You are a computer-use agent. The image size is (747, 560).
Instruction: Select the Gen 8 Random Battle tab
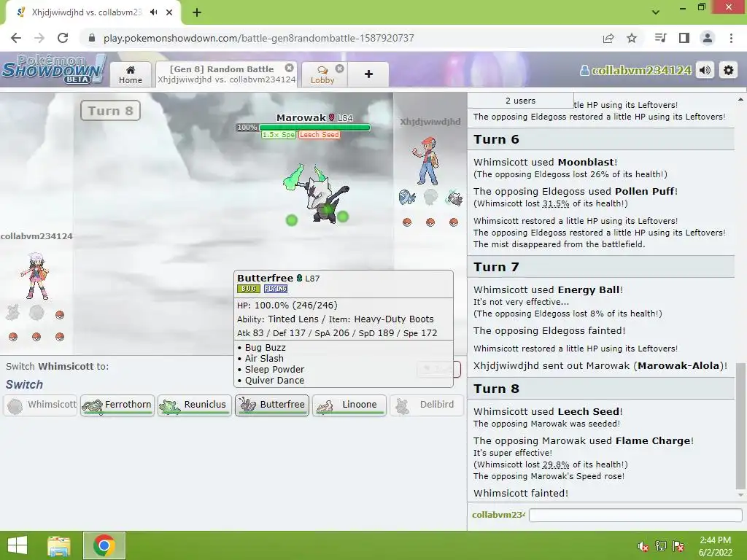pos(226,74)
